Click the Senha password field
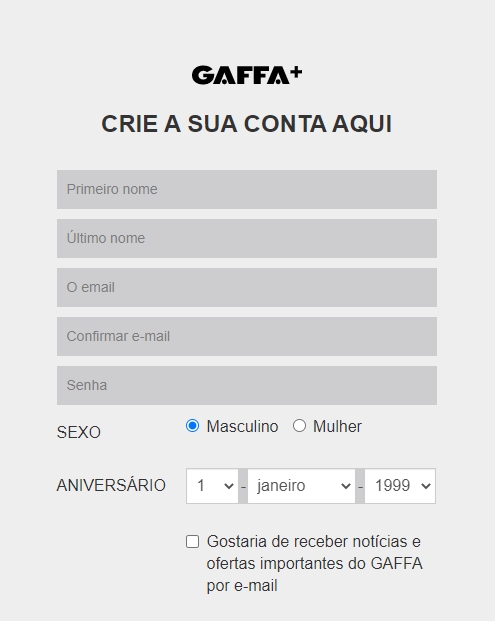 [x=247, y=385]
